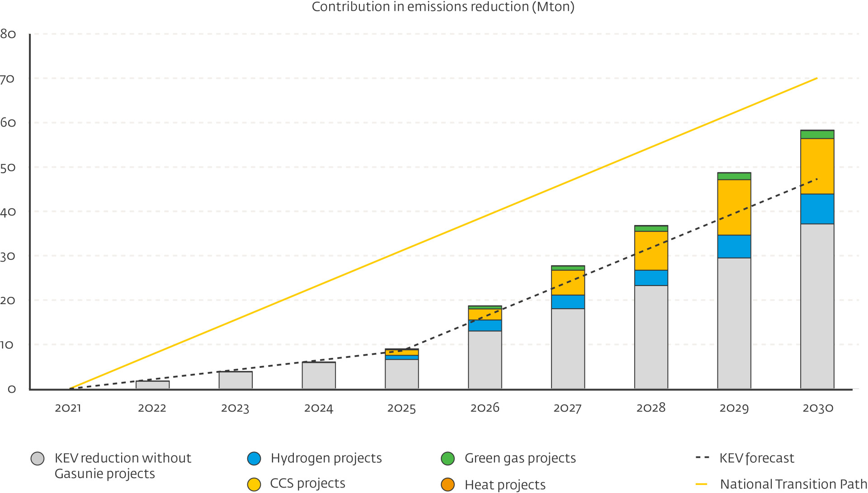Image resolution: width=868 pixels, height=493 pixels.
Task: Click the yellow National Transition Path legend dash
Action: (701, 484)
